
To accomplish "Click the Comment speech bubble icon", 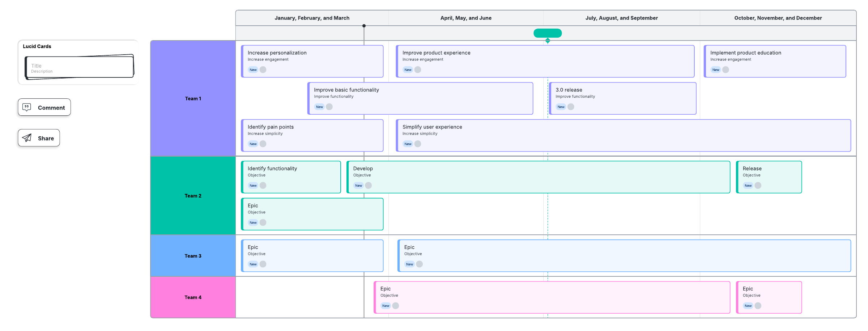I will pyautogui.click(x=27, y=107).
